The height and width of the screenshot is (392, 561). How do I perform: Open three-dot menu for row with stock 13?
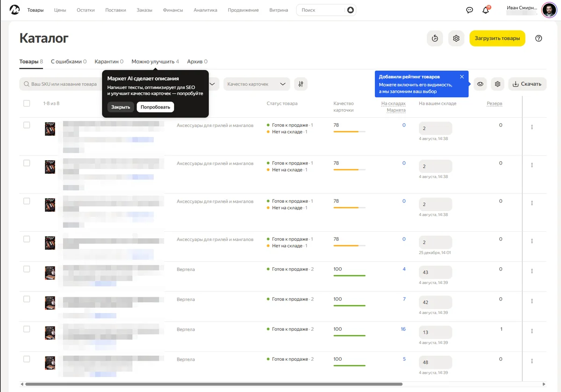coord(532,331)
